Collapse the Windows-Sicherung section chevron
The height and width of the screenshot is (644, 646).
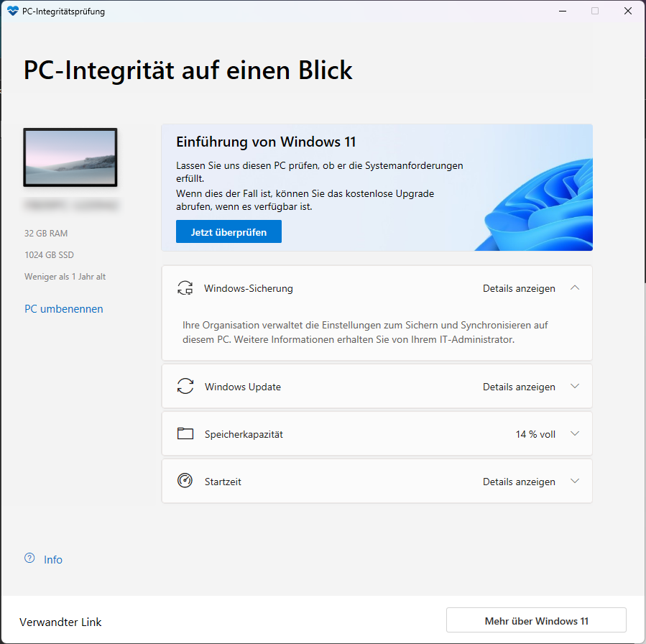pos(575,287)
